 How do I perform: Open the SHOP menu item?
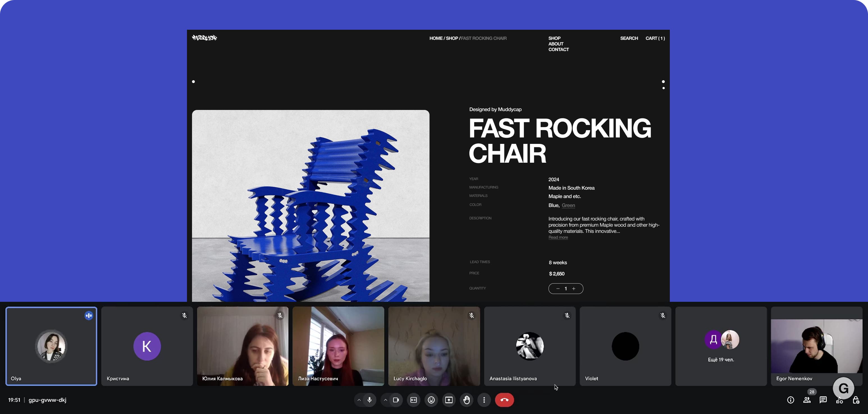coord(554,38)
